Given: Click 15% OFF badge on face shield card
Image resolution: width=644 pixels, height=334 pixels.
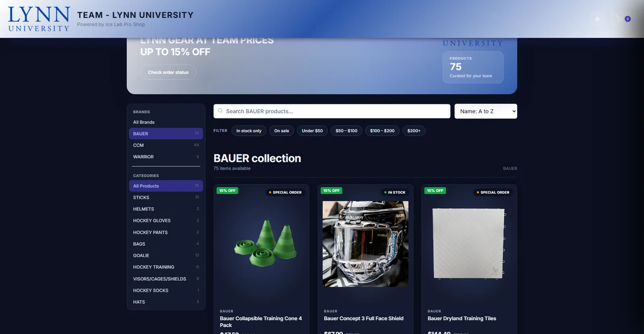Looking at the screenshot, I should pos(331,191).
